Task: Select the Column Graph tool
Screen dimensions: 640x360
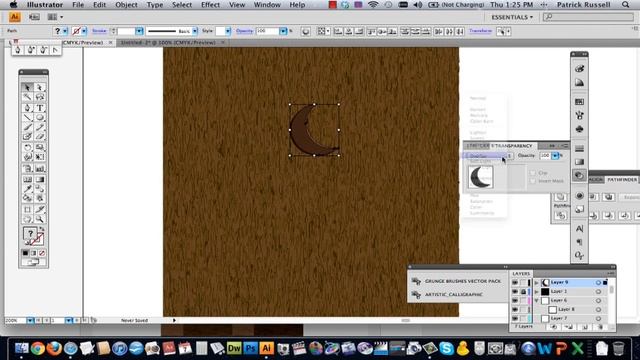Action: [x=40, y=168]
